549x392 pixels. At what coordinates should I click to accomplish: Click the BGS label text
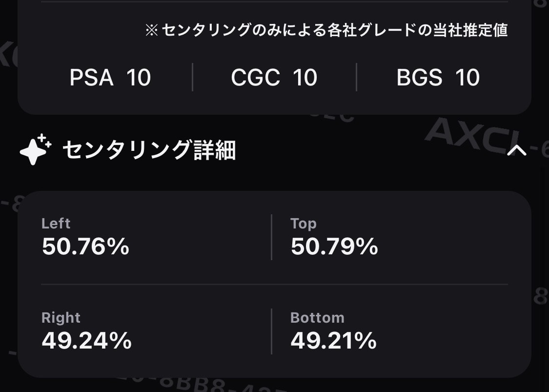(420, 78)
